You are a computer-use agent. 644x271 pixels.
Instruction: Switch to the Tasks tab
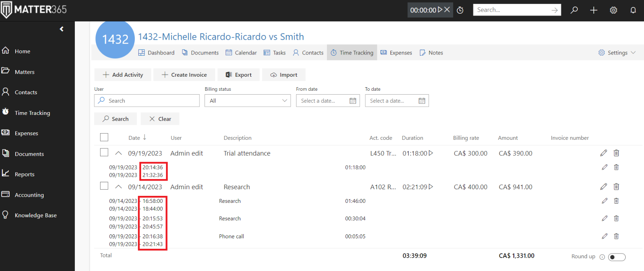click(275, 53)
